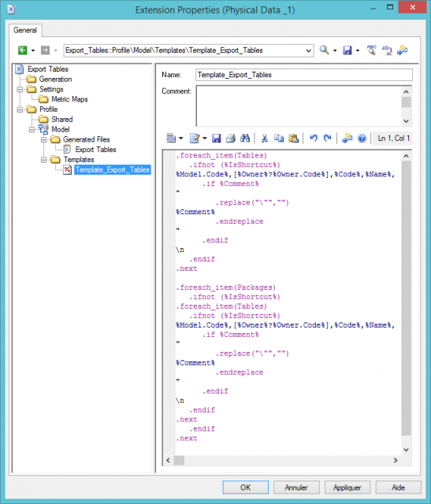Open the dropdown arrow next to pencil icon
431x504 pixels.
point(205,139)
